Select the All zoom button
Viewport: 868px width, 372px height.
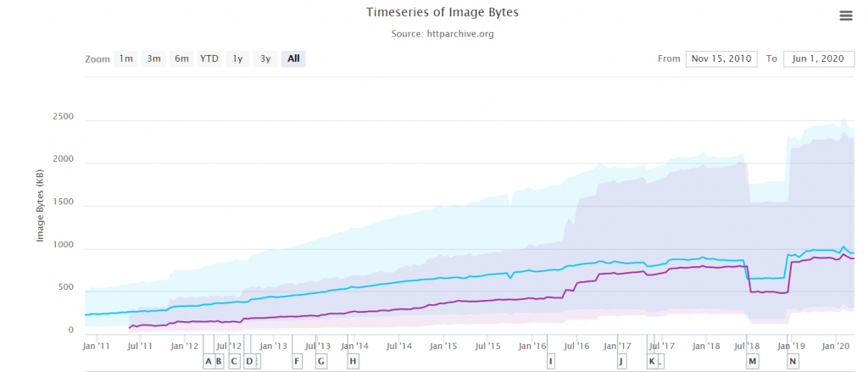[x=293, y=58]
